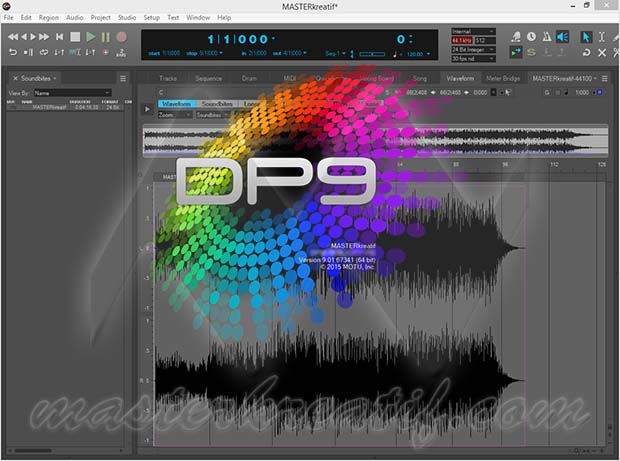The image size is (620, 461).
Task: Switch to the Sequence tab
Action: [208, 78]
